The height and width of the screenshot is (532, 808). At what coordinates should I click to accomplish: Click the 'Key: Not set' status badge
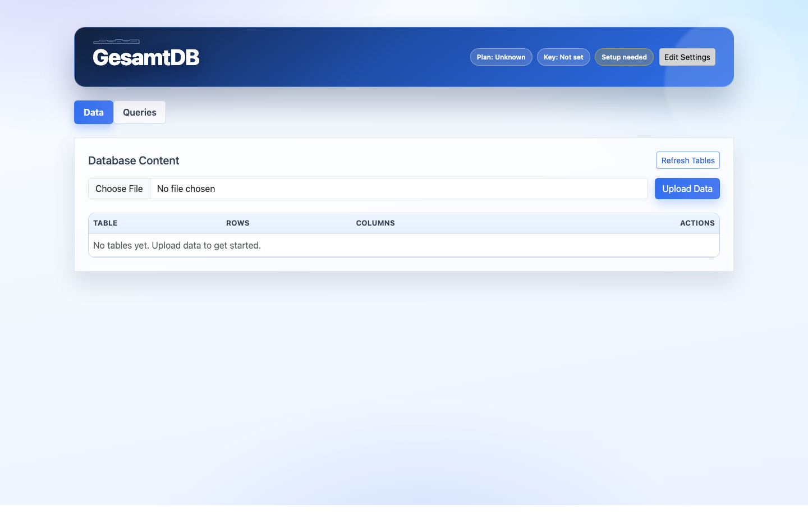click(563, 57)
